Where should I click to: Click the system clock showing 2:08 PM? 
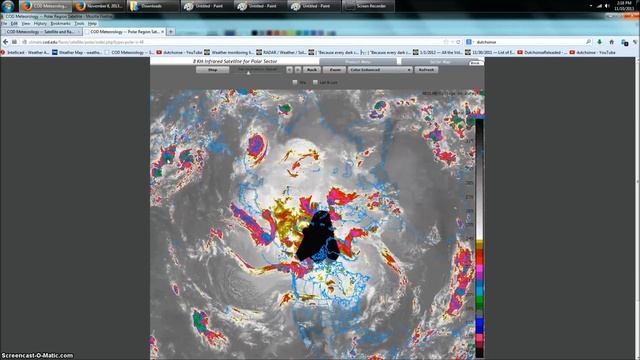[x=624, y=6]
